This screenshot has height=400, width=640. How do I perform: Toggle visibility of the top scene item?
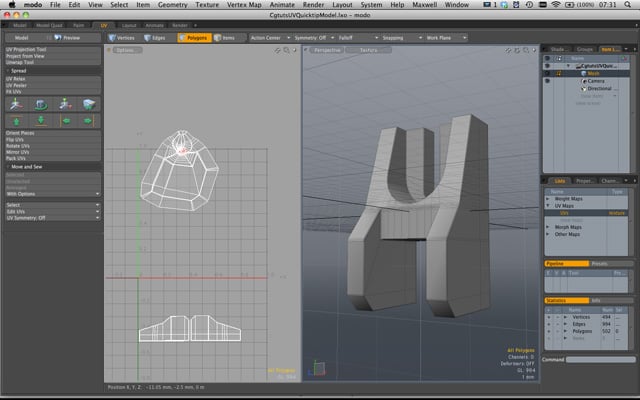click(546, 66)
